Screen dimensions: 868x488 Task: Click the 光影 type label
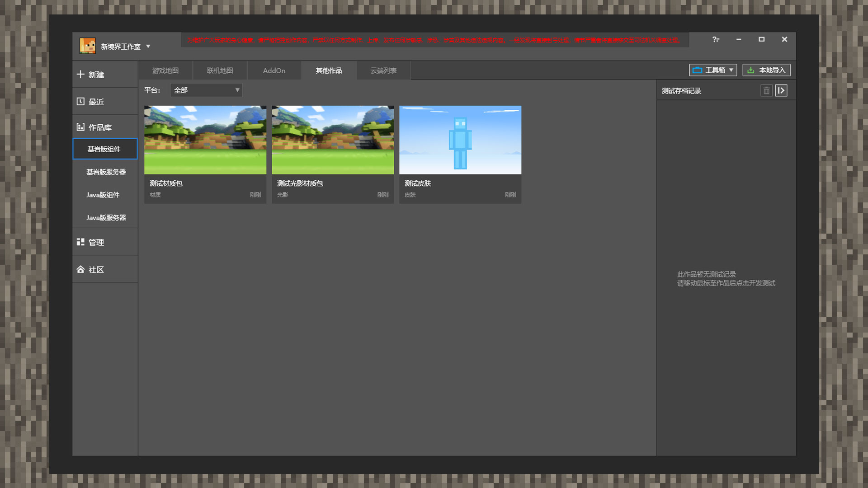tap(283, 195)
